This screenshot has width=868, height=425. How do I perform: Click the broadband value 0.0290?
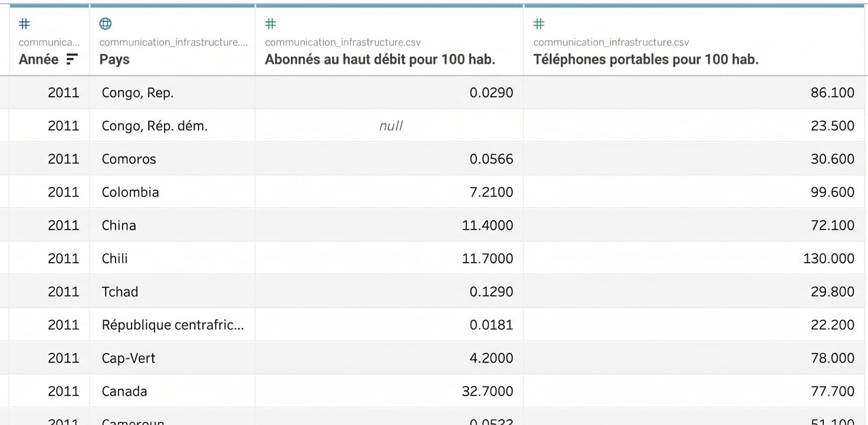(491, 93)
